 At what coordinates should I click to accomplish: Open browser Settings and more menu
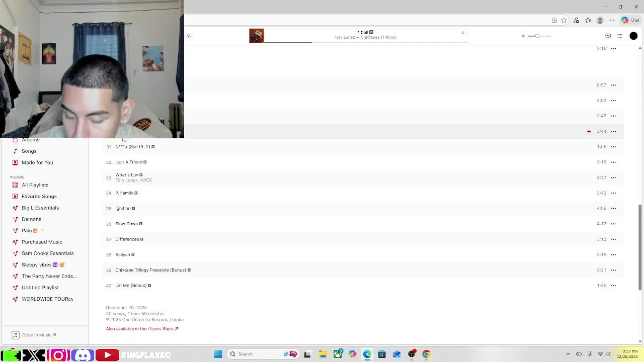click(x=612, y=20)
